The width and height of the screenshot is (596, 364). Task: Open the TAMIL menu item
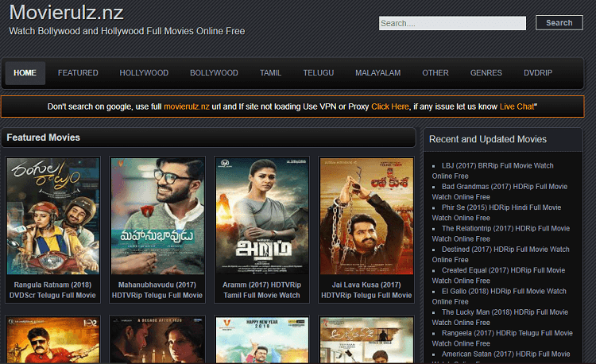pos(271,73)
